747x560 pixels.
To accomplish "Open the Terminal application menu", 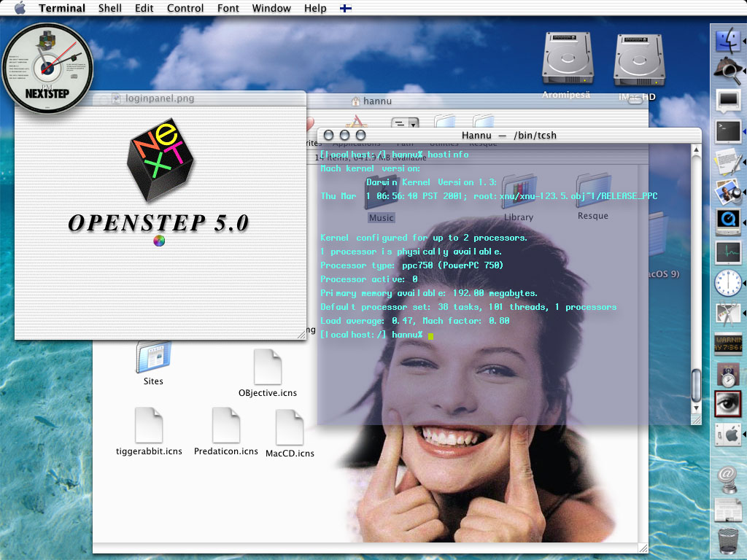I will click(62, 8).
